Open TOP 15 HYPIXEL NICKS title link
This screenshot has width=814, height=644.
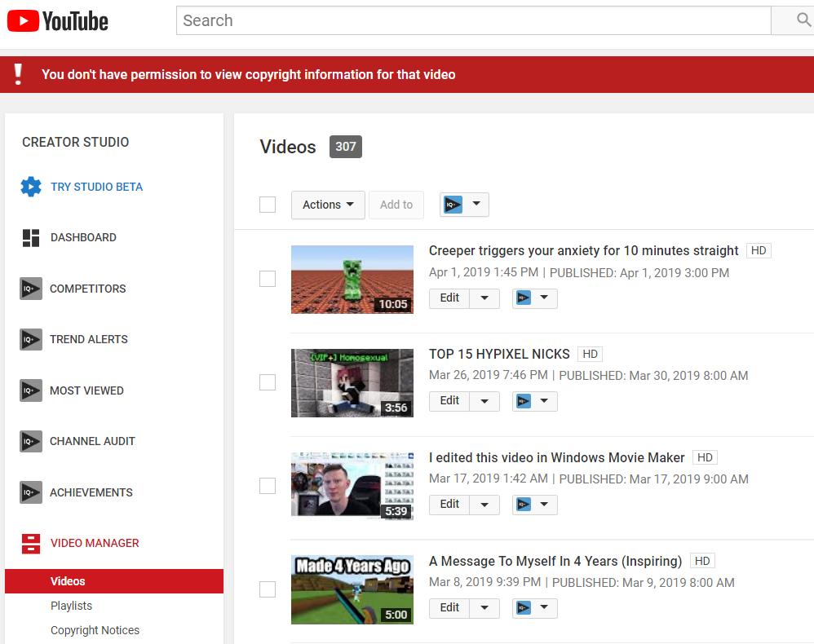click(x=499, y=354)
